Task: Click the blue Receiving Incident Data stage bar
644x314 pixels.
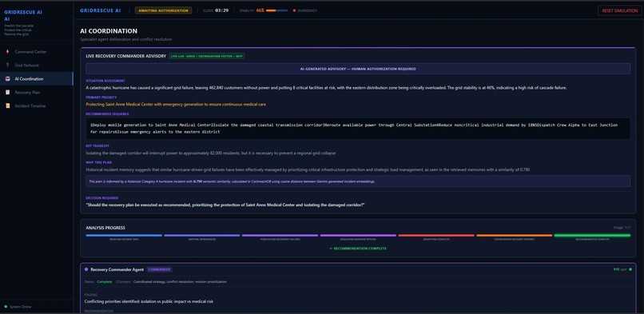Action: click(x=124, y=235)
